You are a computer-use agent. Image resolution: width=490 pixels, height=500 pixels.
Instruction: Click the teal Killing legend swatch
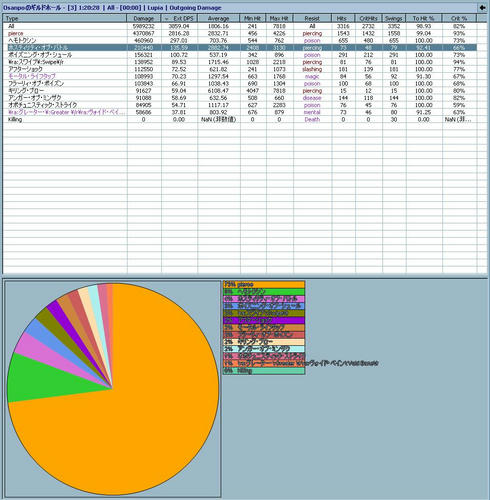[264, 371]
